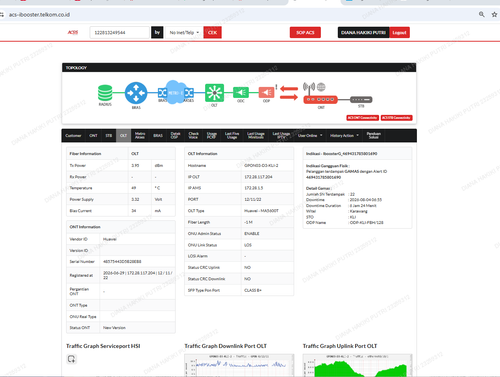Click the METRO-E cloud icon
The width and height of the screenshot is (500, 377).
point(176,92)
